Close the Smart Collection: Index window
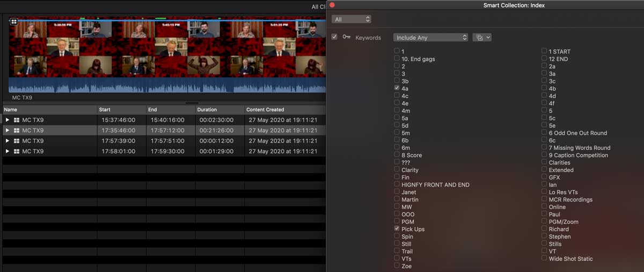The width and height of the screenshot is (644, 272). pos(332,5)
